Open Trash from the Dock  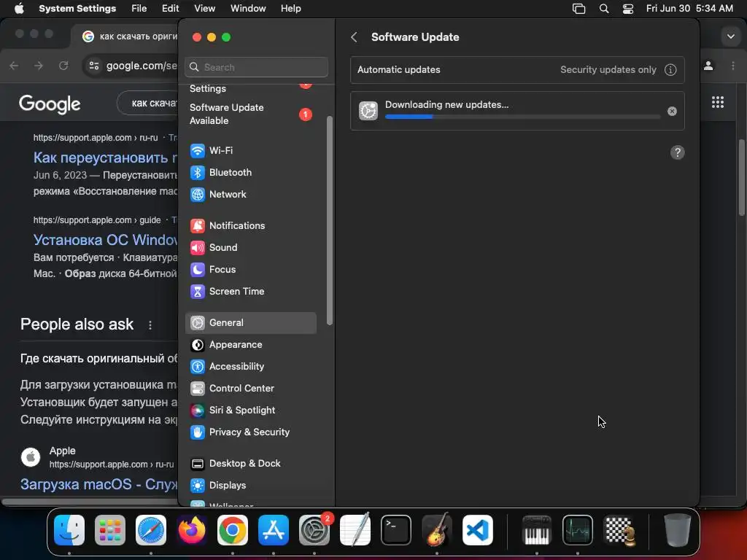[x=677, y=530]
